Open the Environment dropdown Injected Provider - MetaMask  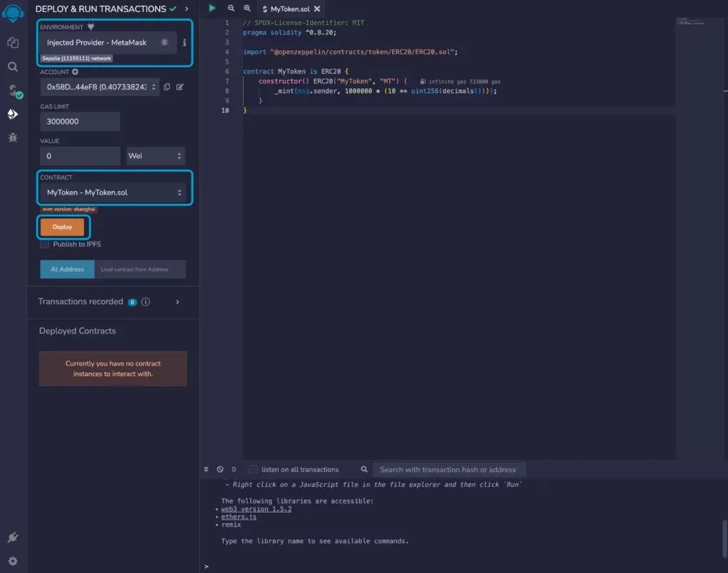[x=108, y=42]
